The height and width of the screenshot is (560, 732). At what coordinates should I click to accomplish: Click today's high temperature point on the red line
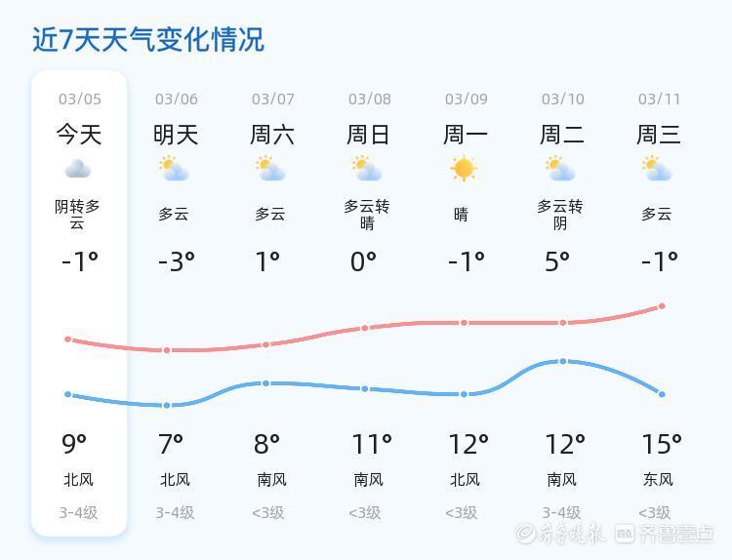point(68,340)
